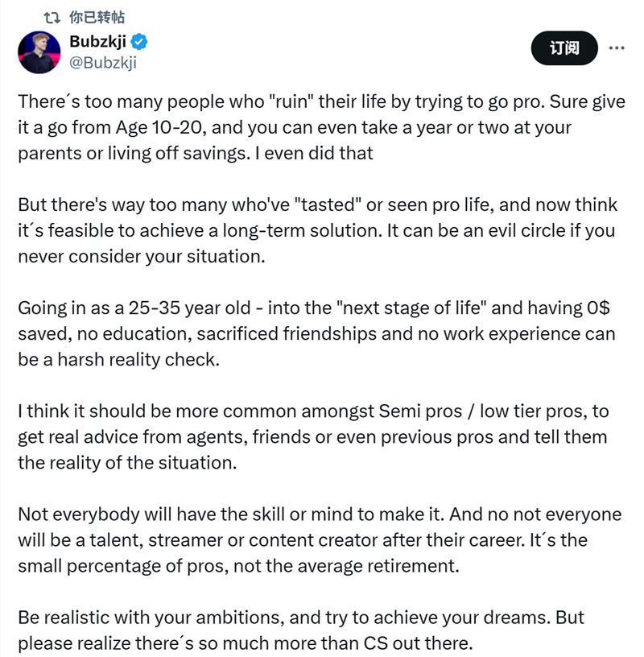Click the repost arrows icon
This screenshot has width=644, height=657.
click(x=52, y=18)
